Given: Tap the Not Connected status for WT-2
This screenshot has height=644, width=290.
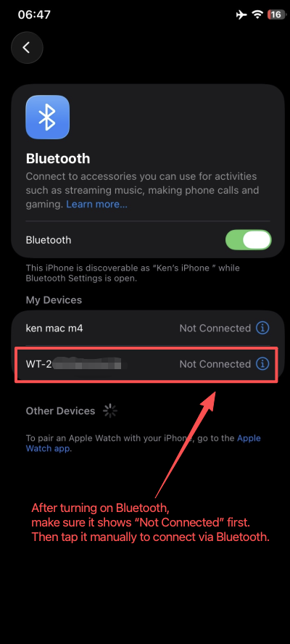Looking at the screenshot, I should click(x=215, y=364).
